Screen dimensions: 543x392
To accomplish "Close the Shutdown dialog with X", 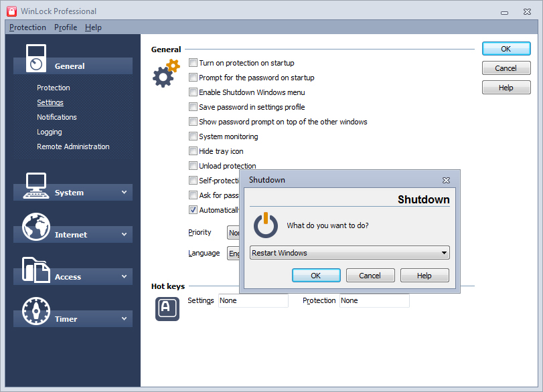I will [x=446, y=180].
